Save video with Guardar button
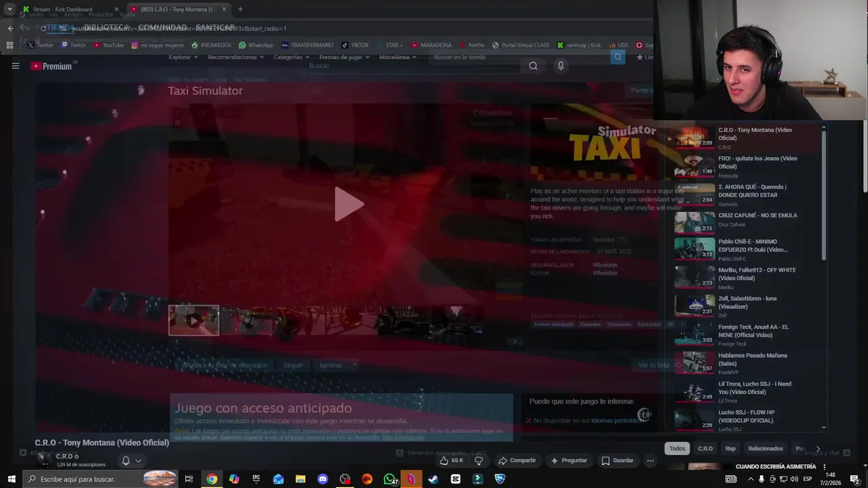The height and width of the screenshot is (488, 868). click(617, 460)
